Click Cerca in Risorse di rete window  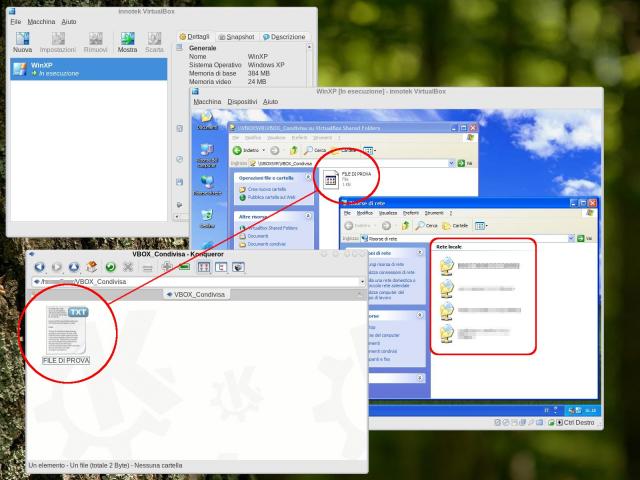(427, 225)
